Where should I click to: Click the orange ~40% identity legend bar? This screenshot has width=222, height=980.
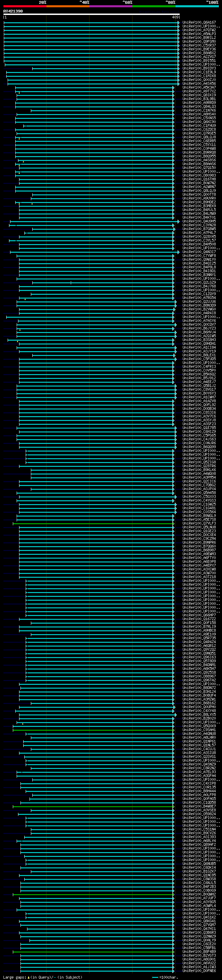(x=68, y=6)
